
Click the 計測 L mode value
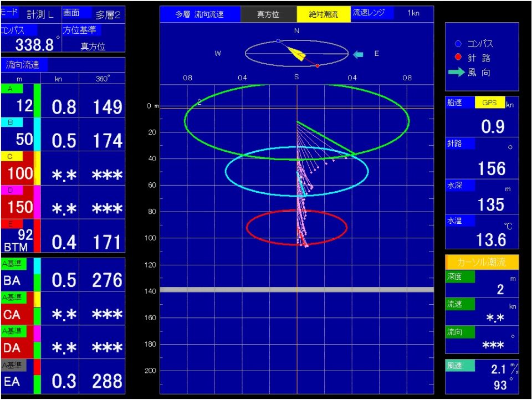[40, 14]
